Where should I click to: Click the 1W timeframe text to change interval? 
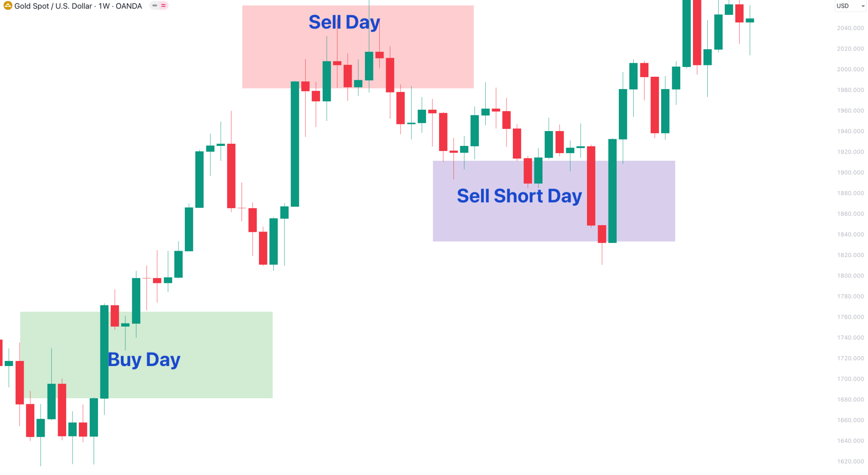pyautogui.click(x=104, y=6)
